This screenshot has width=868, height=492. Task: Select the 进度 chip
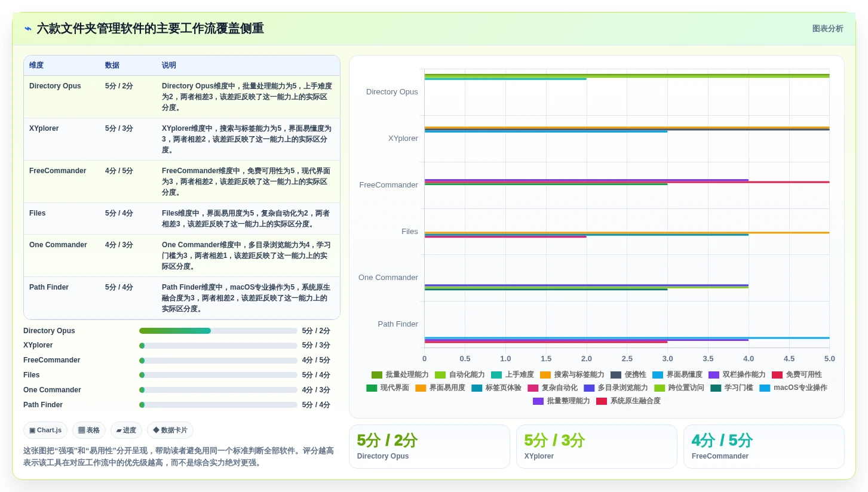(126, 430)
